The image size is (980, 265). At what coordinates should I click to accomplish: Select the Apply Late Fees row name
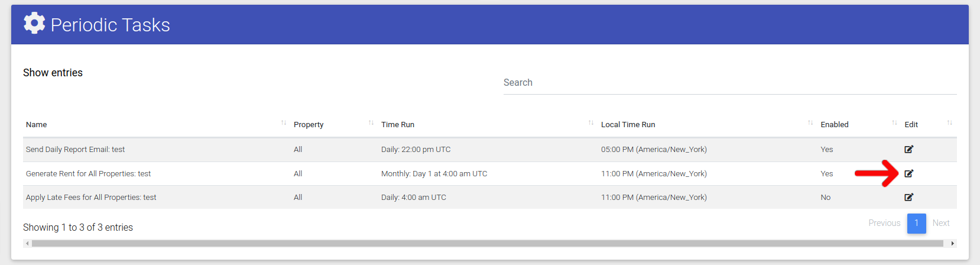click(91, 197)
